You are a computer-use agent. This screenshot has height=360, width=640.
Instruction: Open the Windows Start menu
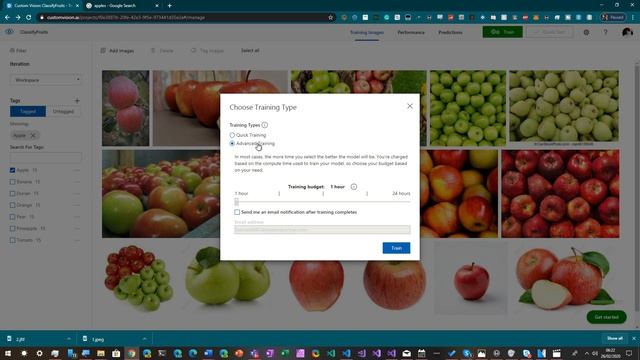[8, 353]
